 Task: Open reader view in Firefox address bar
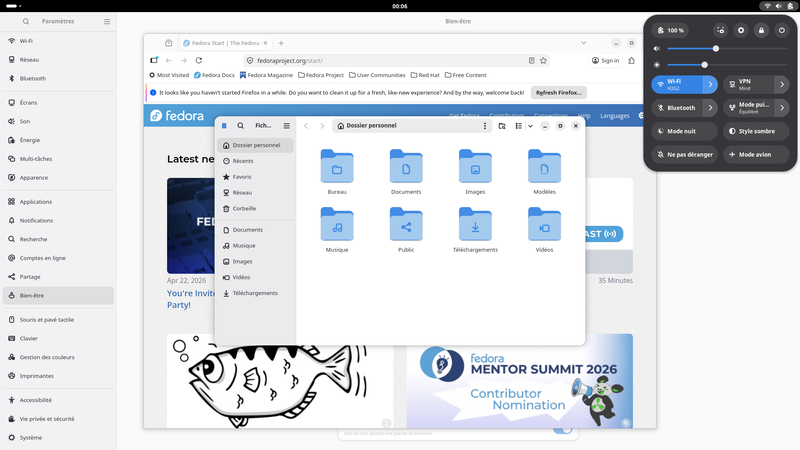[x=531, y=60]
